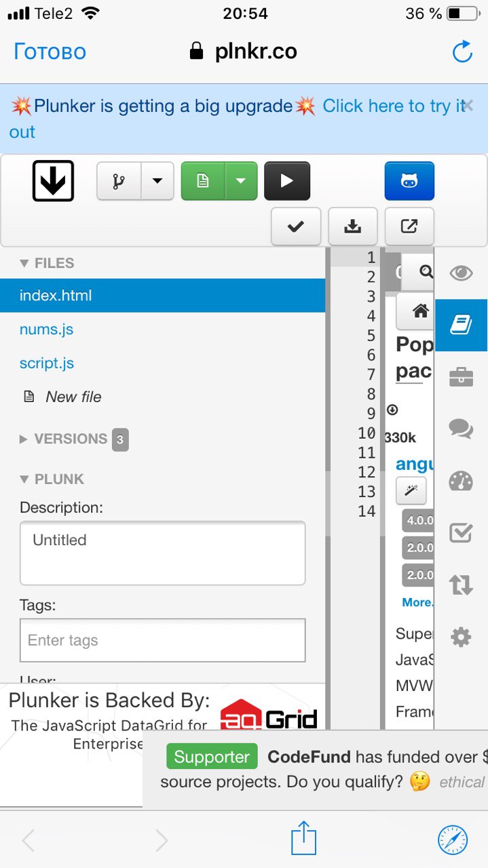Viewport: 488px width, 868px height.
Task: Download the plunk as zip
Action: [x=352, y=226]
